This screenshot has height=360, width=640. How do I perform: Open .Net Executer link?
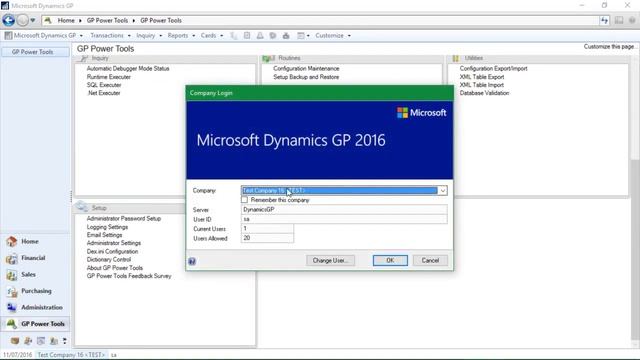click(104, 93)
